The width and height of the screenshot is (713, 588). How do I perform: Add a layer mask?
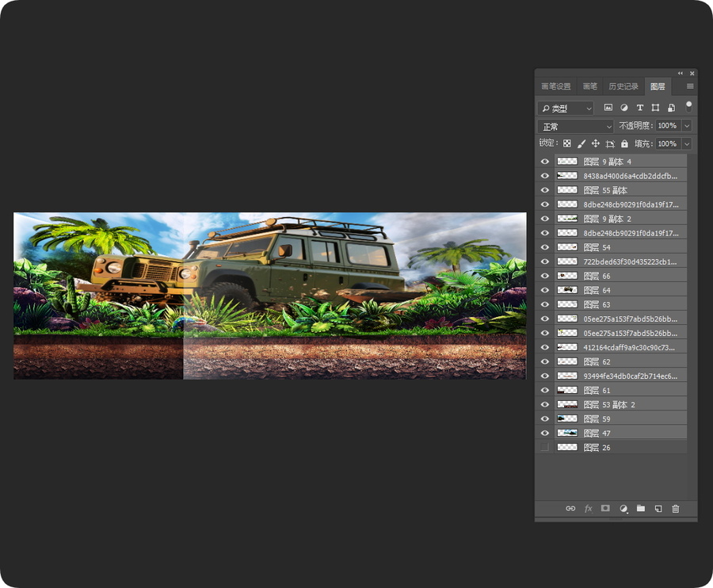point(605,509)
